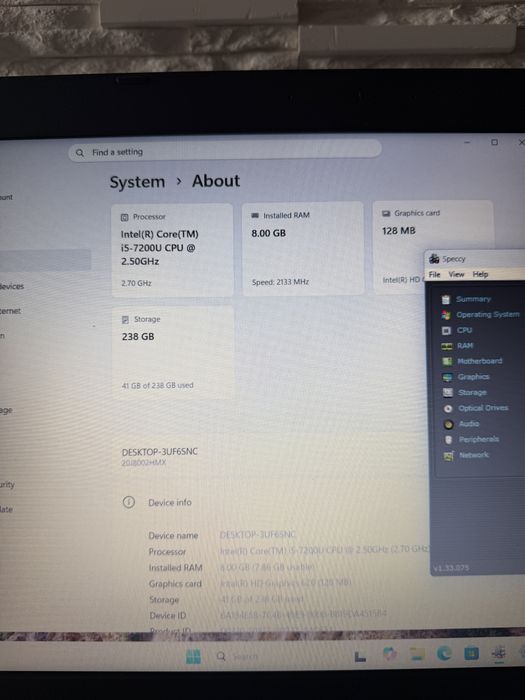525x700 pixels.
Task: Open the Storage 238 GB card
Action: (x=173, y=352)
